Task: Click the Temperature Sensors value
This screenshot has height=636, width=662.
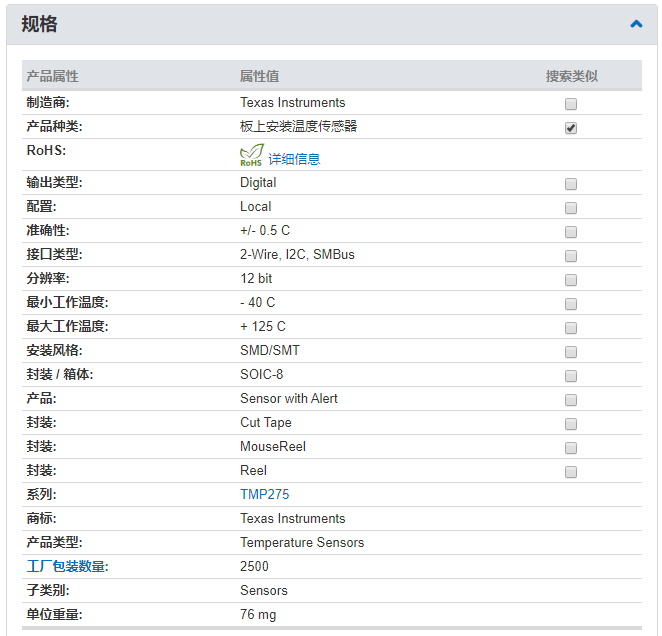Action: [x=302, y=542]
